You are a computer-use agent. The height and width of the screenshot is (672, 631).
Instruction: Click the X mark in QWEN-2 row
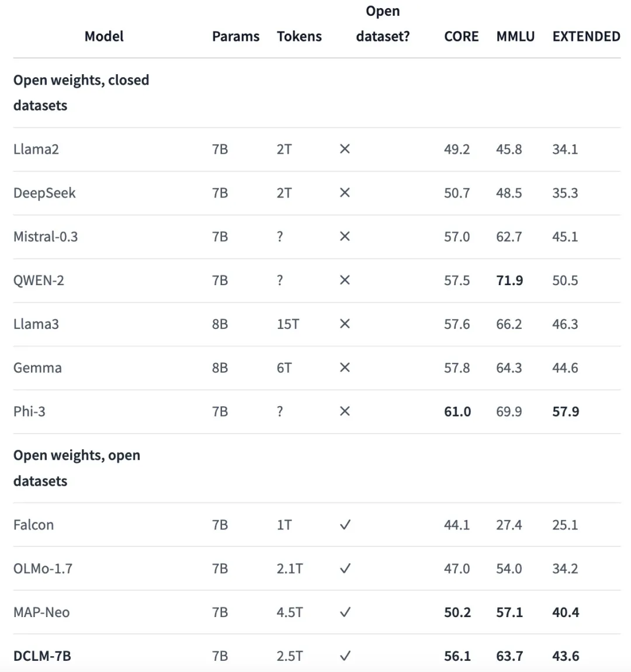tap(345, 280)
